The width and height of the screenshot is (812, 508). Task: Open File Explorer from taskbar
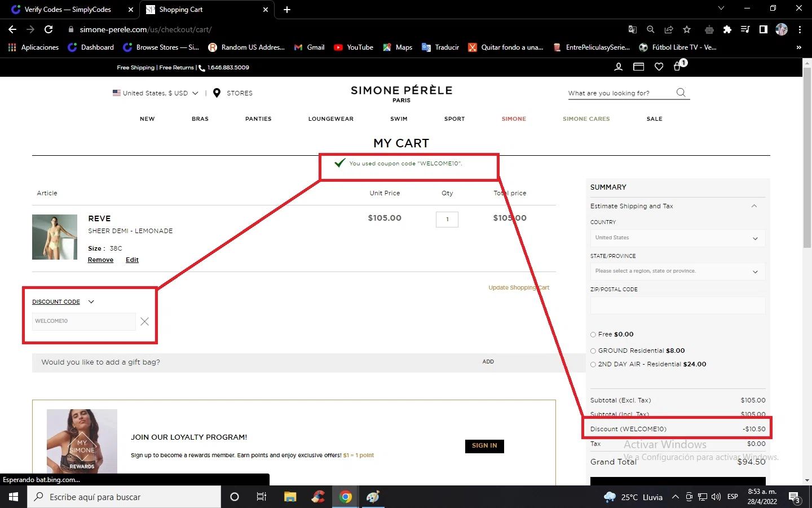coord(290,497)
